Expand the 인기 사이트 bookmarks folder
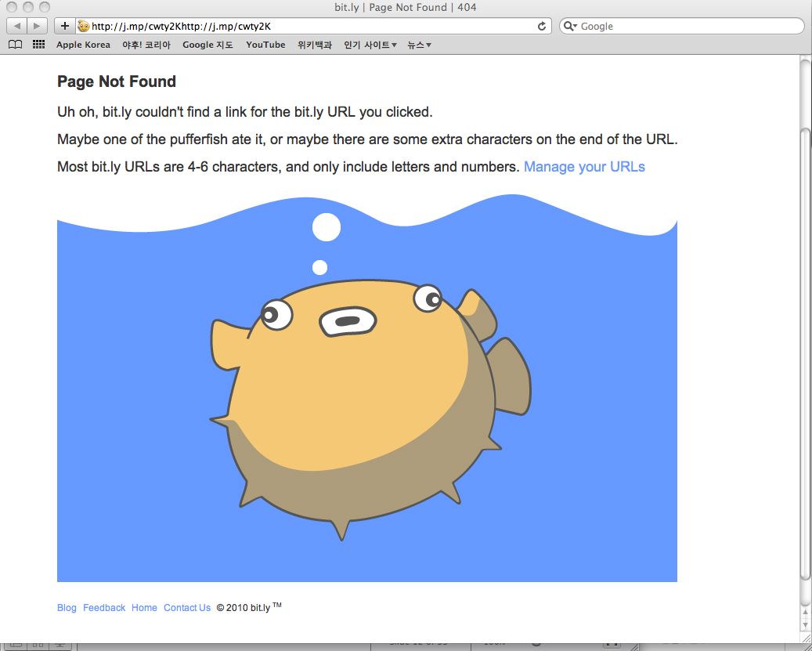The image size is (812, 651). pyautogui.click(x=370, y=45)
